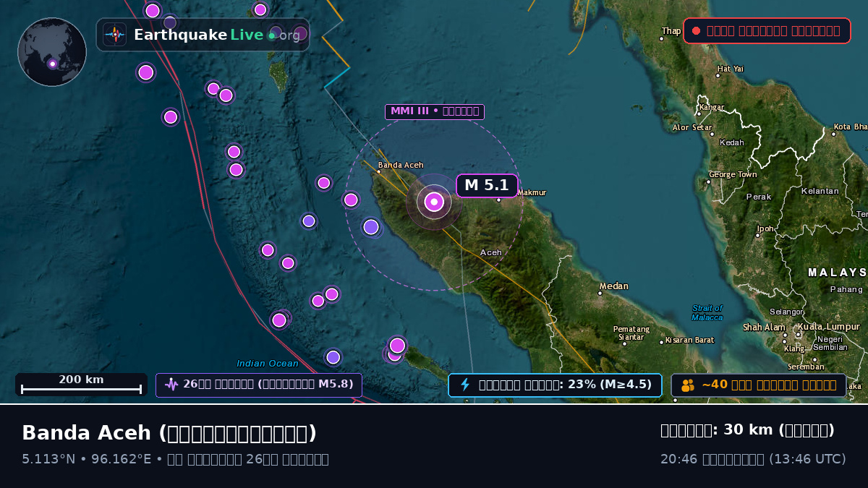The image size is (868, 488).
Task: Click the Kisaran Barat city label
Action: pyautogui.click(x=689, y=340)
